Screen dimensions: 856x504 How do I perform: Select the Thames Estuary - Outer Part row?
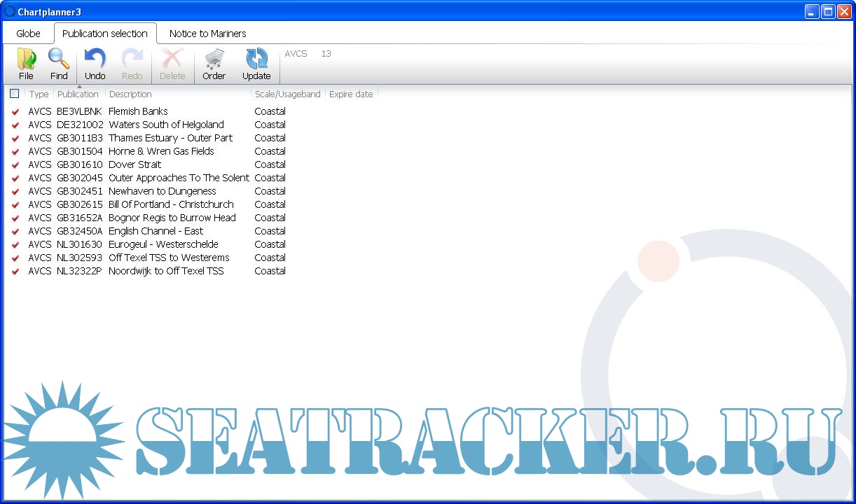click(170, 139)
